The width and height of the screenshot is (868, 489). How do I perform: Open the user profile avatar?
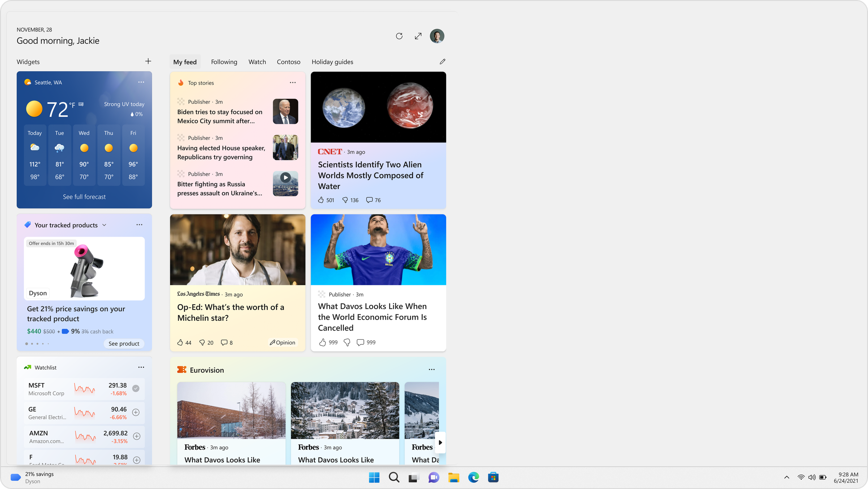(437, 36)
